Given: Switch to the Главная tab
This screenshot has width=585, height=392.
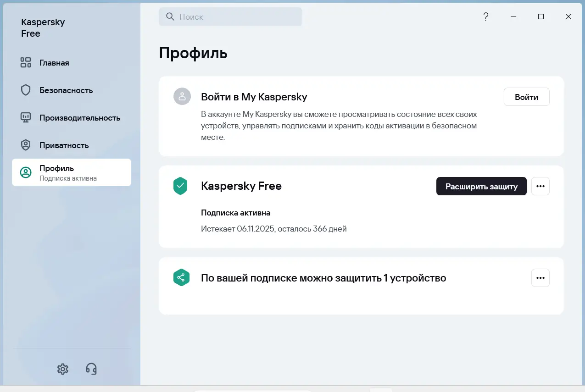Looking at the screenshot, I should pyautogui.click(x=55, y=62).
